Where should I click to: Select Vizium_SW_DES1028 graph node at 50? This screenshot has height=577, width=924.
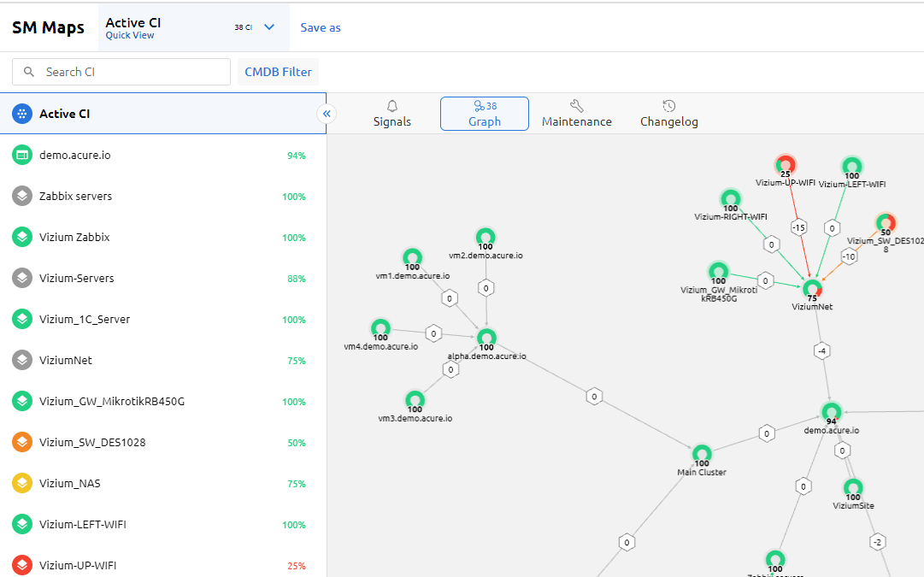886,223
